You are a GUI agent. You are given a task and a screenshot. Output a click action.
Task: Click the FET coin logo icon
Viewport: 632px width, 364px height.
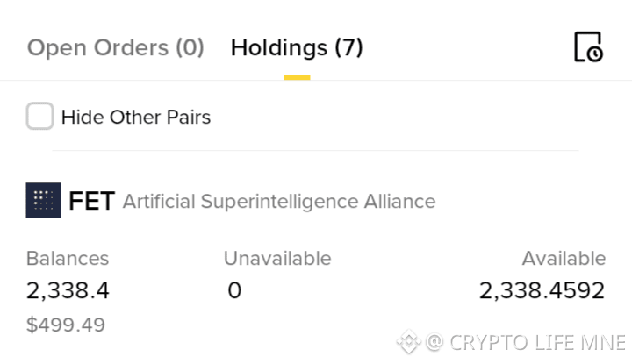(44, 200)
